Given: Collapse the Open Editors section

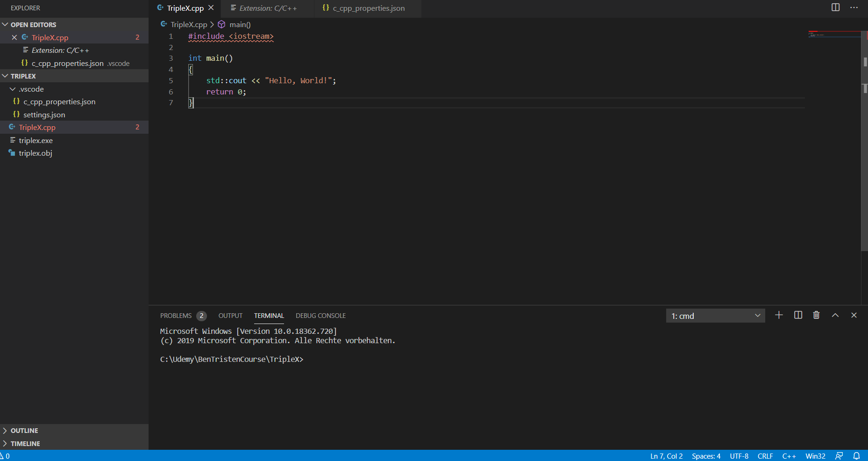Looking at the screenshot, I should (6, 24).
